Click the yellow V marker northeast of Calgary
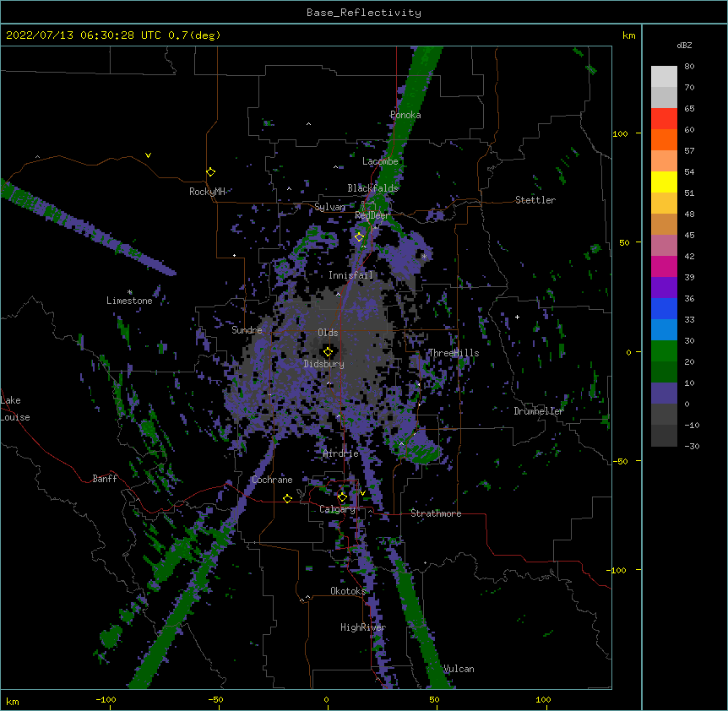The height and width of the screenshot is (711, 728). 362,493
